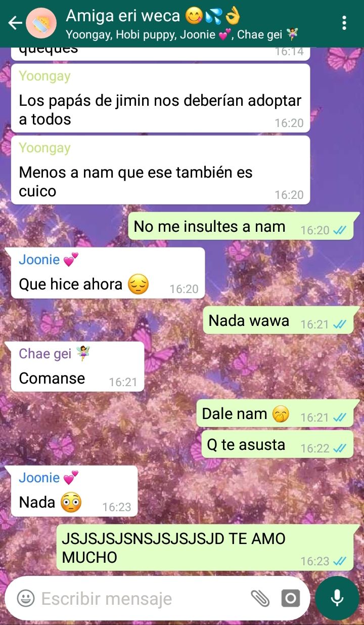364x625 pixels.
Task: Open group info via Amiga eri weca title
Action: pos(153,16)
